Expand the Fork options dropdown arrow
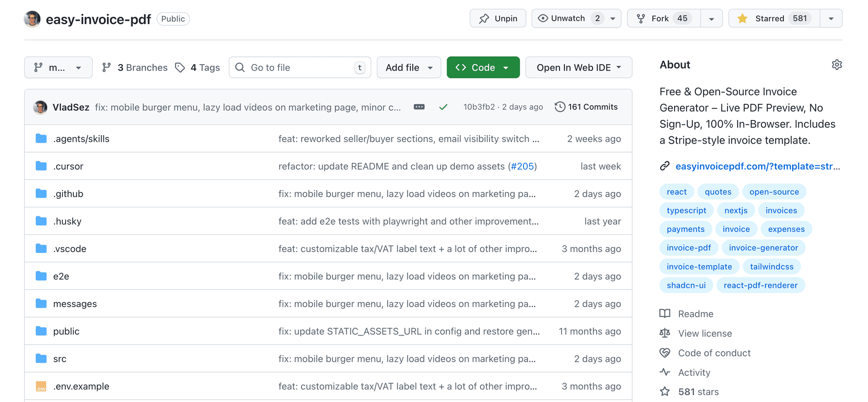The height and width of the screenshot is (402, 868). coord(712,19)
